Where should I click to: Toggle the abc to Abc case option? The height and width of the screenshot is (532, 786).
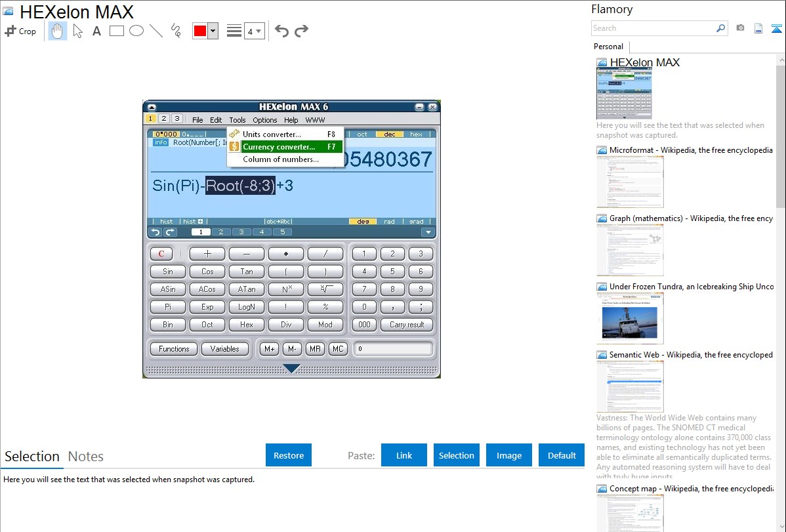click(279, 221)
